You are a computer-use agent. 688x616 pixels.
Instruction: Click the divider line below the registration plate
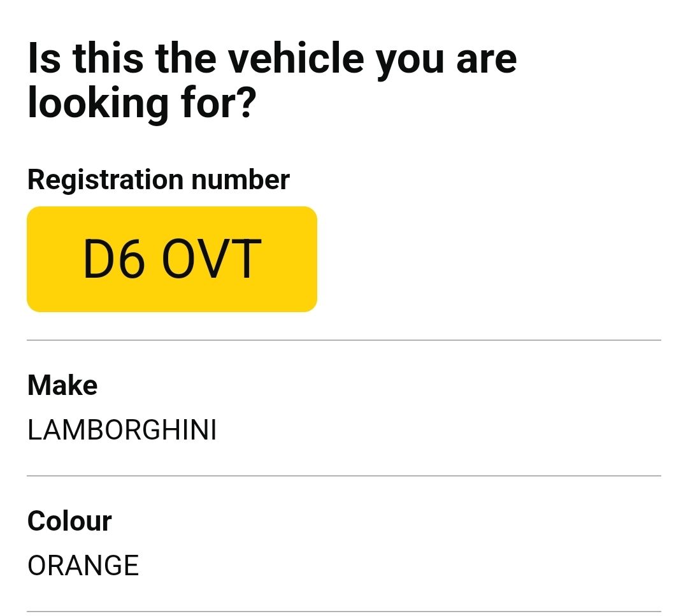pos(344,340)
